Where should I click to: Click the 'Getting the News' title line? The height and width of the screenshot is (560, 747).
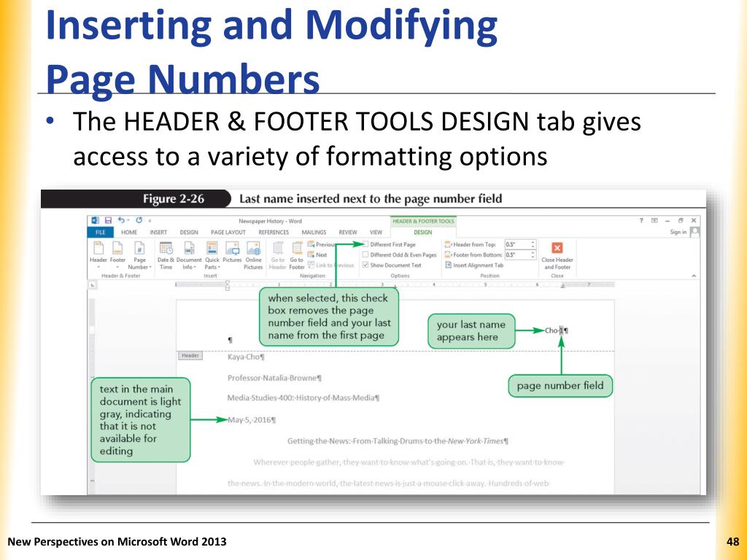pyautogui.click(x=398, y=441)
